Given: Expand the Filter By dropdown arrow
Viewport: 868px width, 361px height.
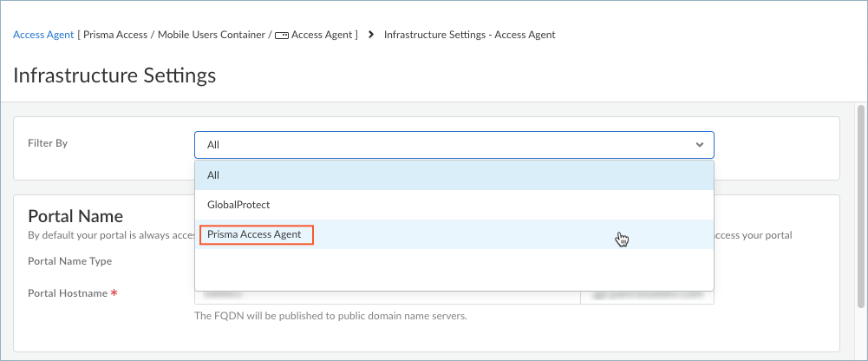Looking at the screenshot, I should click(700, 145).
